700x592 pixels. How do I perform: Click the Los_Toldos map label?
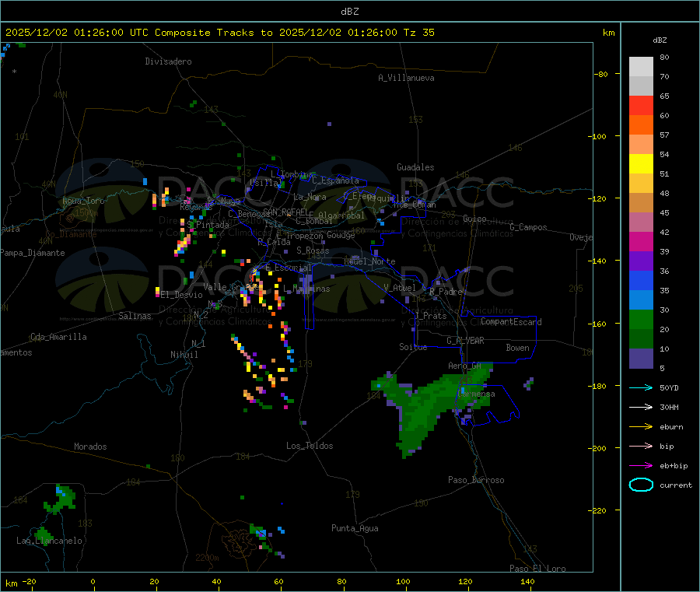click(310, 446)
